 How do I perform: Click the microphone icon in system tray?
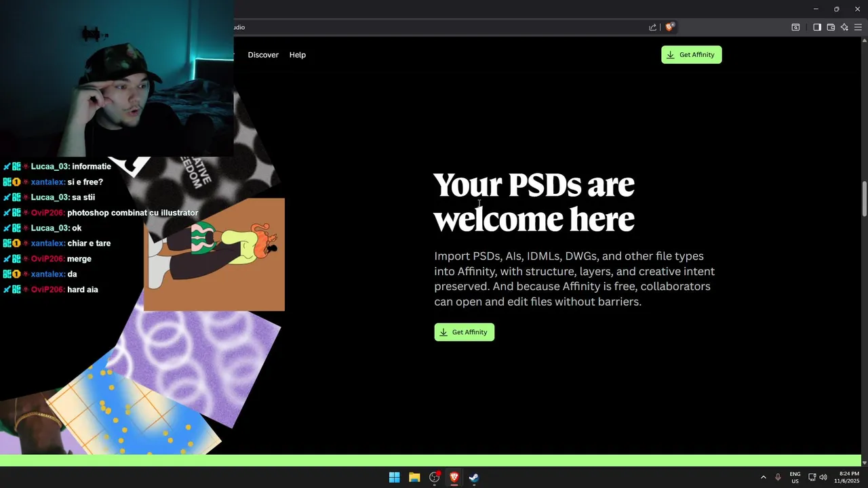click(x=778, y=477)
